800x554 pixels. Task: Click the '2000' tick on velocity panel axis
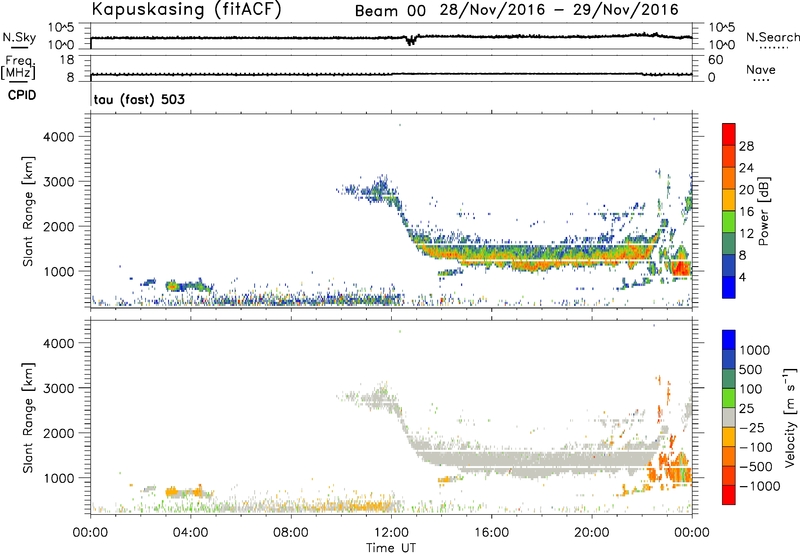pos(59,433)
